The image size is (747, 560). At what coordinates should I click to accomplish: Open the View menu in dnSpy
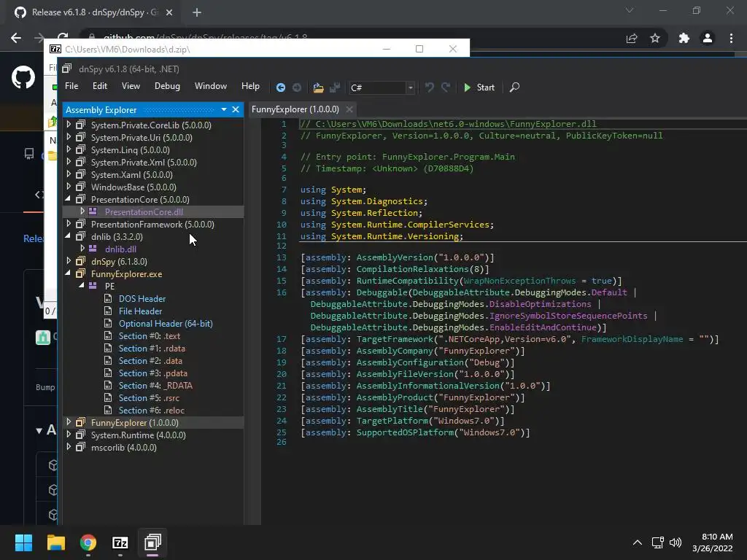click(x=131, y=86)
